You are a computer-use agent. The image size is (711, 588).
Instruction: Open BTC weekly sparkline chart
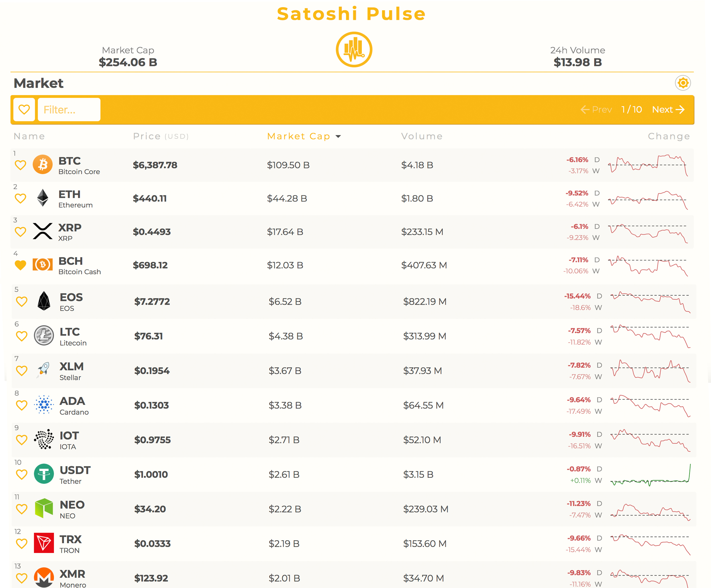648,165
